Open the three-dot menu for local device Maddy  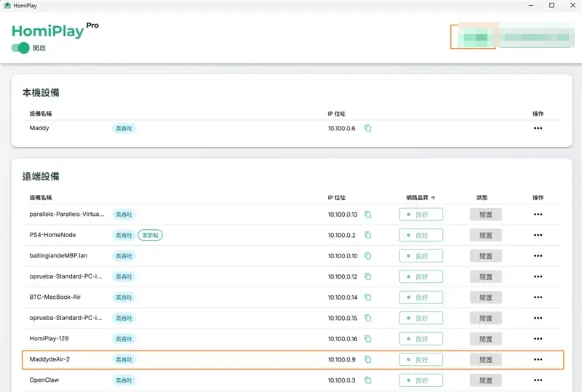(x=538, y=128)
